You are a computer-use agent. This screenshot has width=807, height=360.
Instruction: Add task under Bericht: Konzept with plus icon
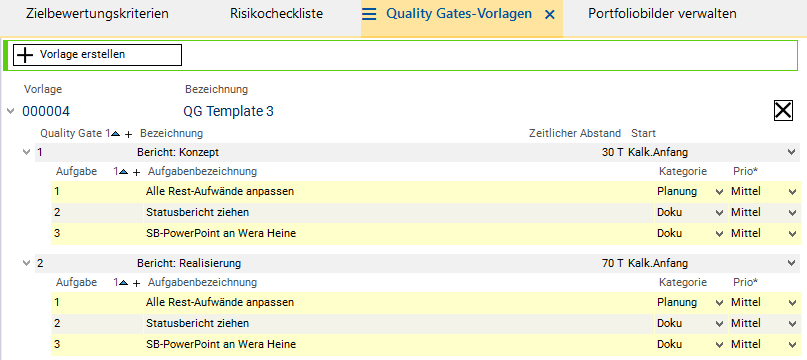pos(136,172)
